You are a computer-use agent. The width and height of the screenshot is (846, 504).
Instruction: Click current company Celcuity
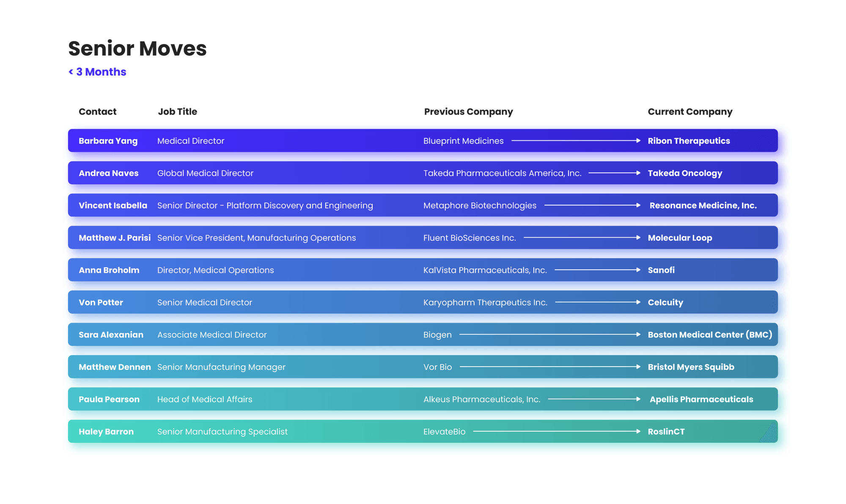(x=665, y=302)
